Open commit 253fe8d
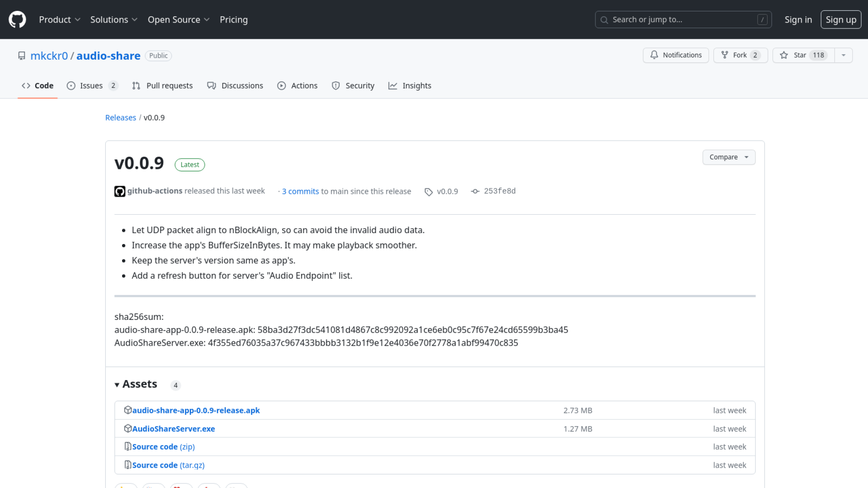Image resolution: width=868 pixels, height=488 pixels. tap(499, 191)
